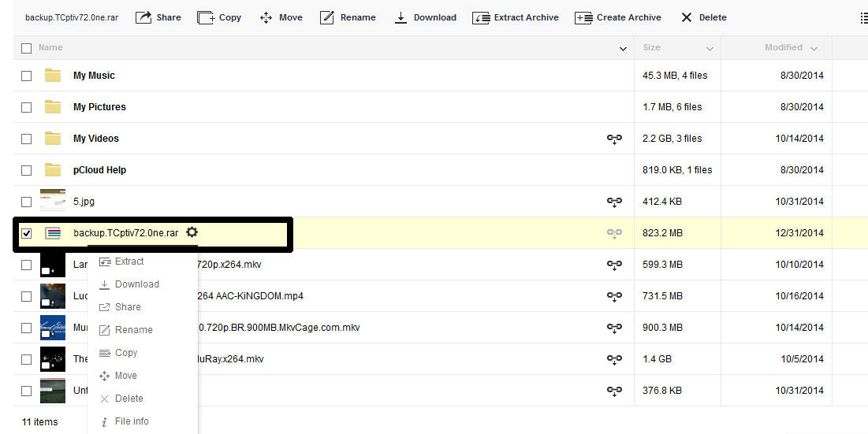This screenshot has width=868, height=434.
Task: Sort by Size using header arrow
Action: pos(710,49)
